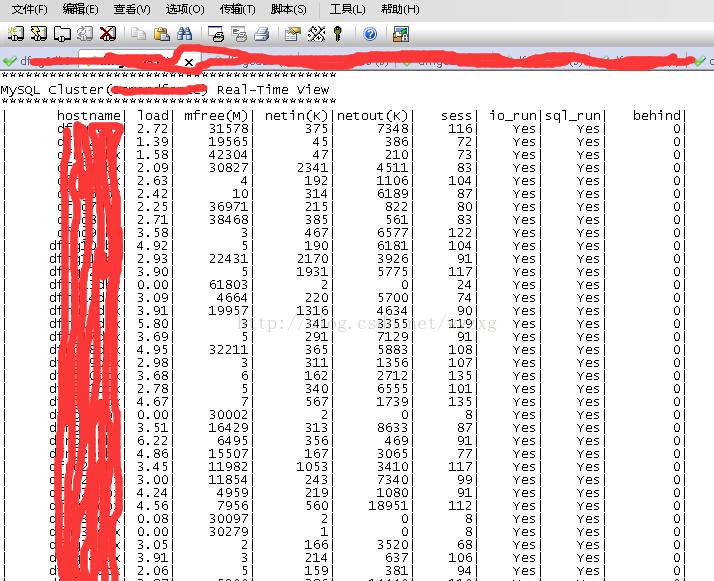Click the printer icon in toolbar
This screenshot has width=714, height=581.
click(x=262, y=34)
